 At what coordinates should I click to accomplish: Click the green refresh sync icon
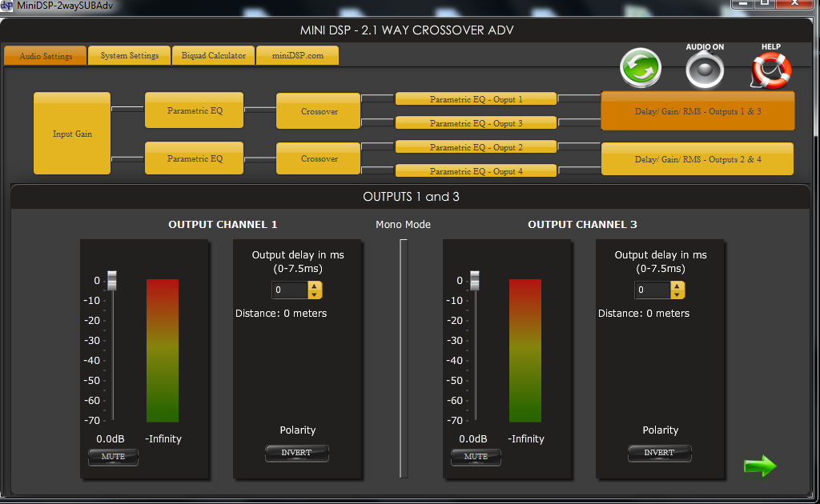point(641,69)
